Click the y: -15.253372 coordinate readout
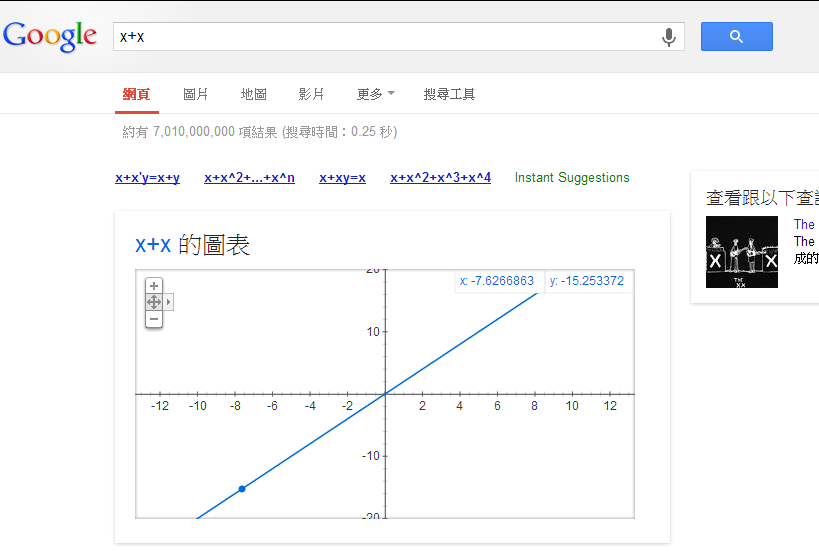 pyautogui.click(x=587, y=281)
